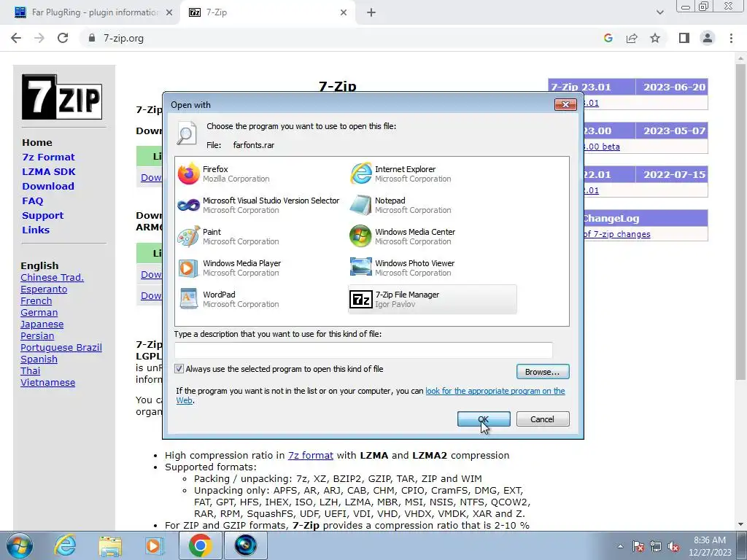Switch language to Vietnamese

pyautogui.click(x=47, y=382)
